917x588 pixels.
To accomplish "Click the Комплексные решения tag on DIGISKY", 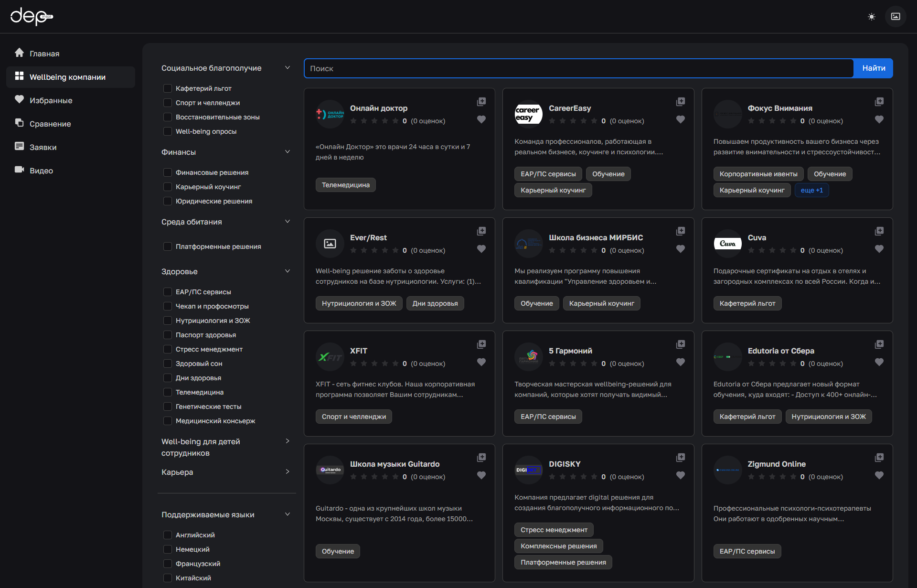I will pos(559,546).
